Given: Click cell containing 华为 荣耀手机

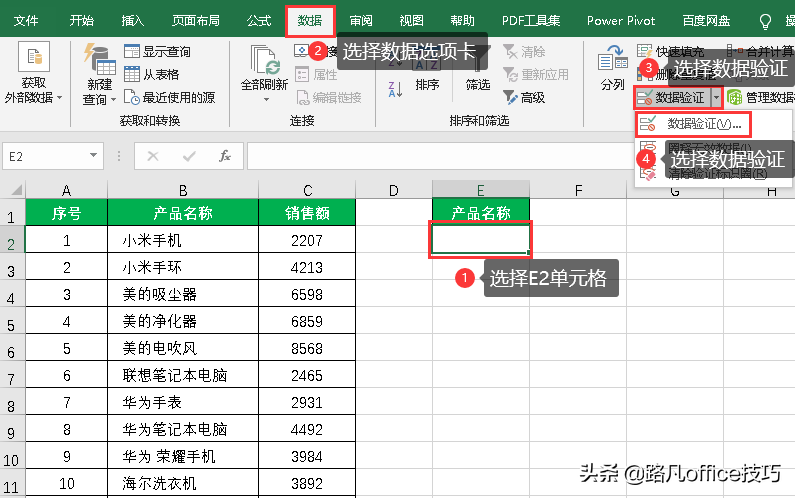Looking at the screenshot, I should point(183,456).
